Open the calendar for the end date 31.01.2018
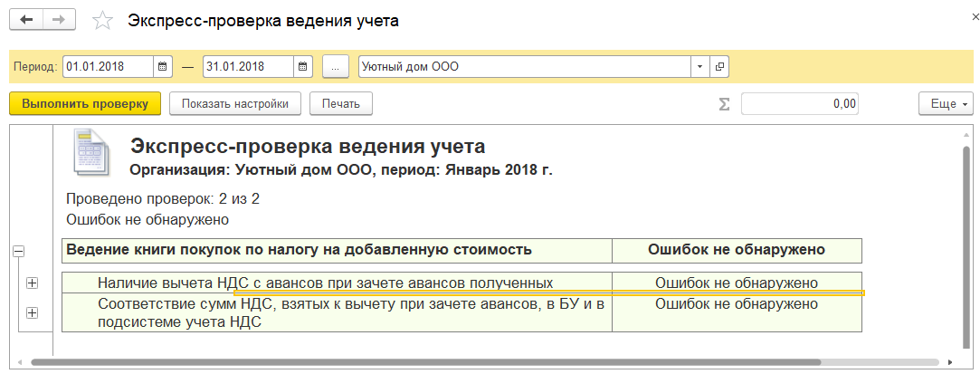Screen dimensions: 980x374 click(302, 66)
